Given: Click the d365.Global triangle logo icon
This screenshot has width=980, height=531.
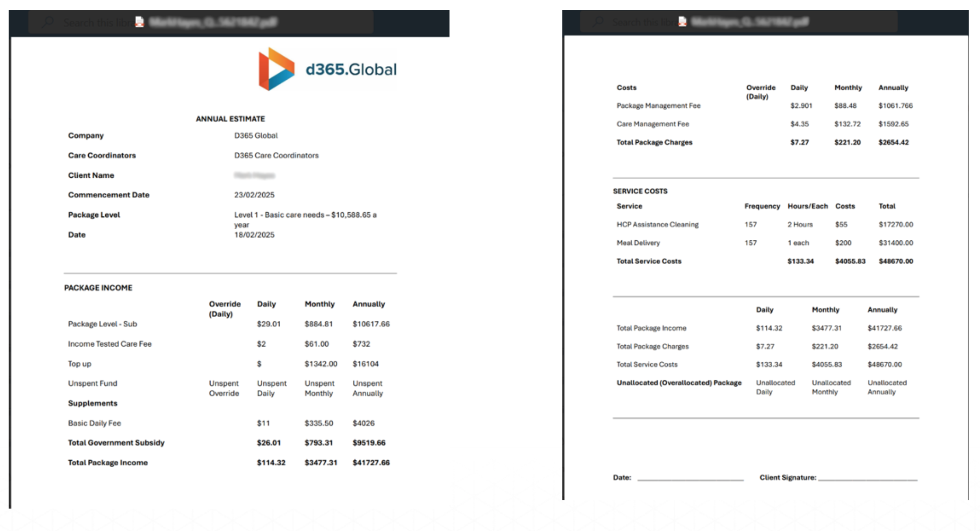Looking at the screenshot, I should tap(276, 69).
